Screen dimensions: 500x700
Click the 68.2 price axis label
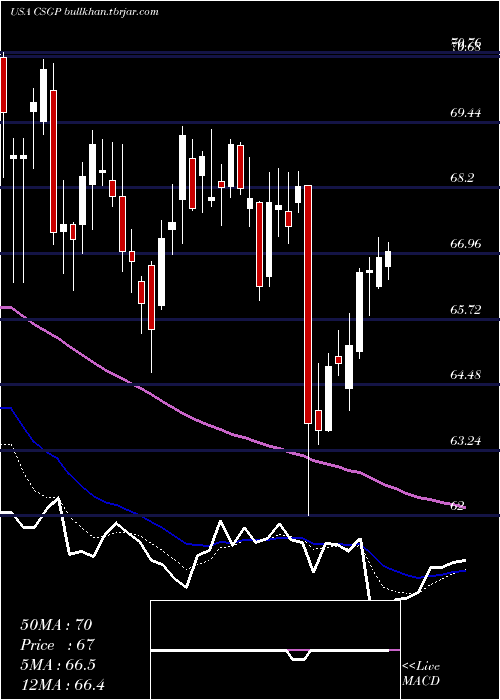pos(462,178)
